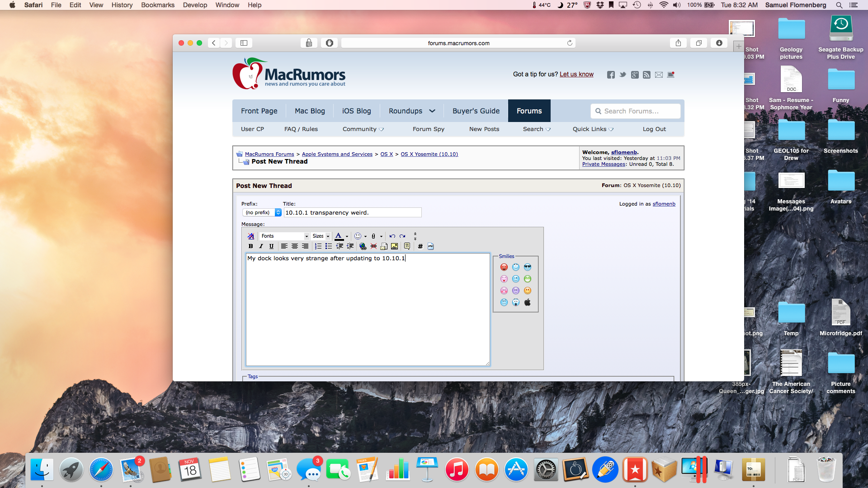Screen dimensions: 868x488
Task: Click Log Out
Action: coord(654,129)
